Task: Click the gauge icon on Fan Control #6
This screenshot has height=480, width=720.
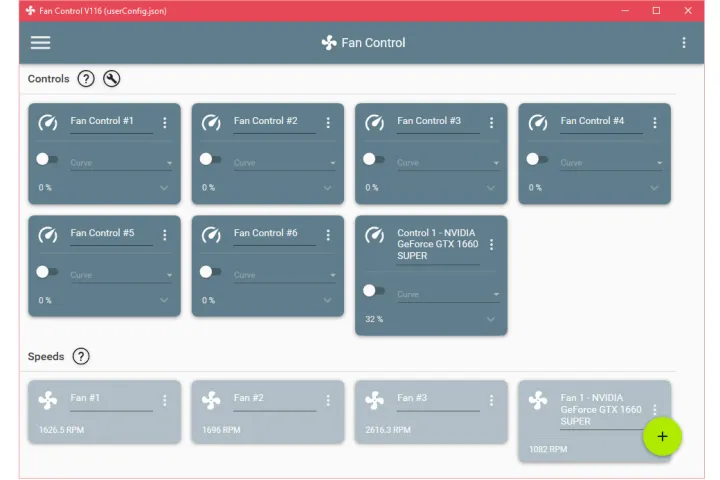Action: click(x=211, y=235)
